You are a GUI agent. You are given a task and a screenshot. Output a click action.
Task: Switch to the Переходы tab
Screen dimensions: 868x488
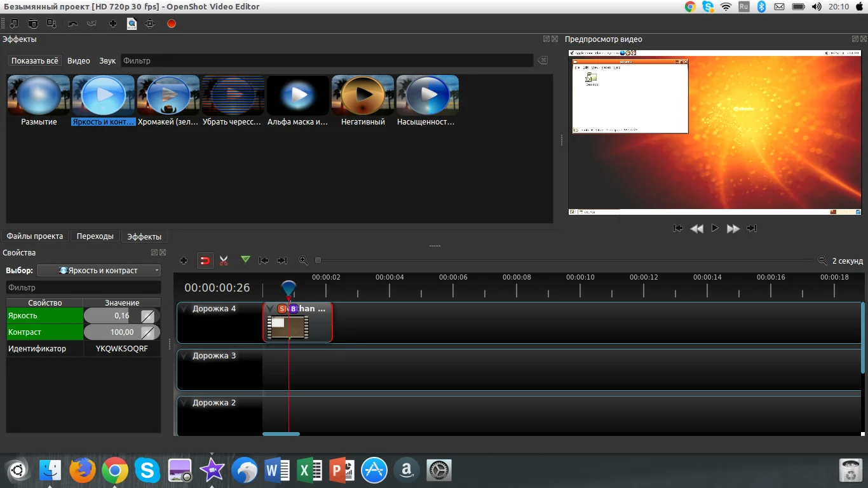click(95, 236)
